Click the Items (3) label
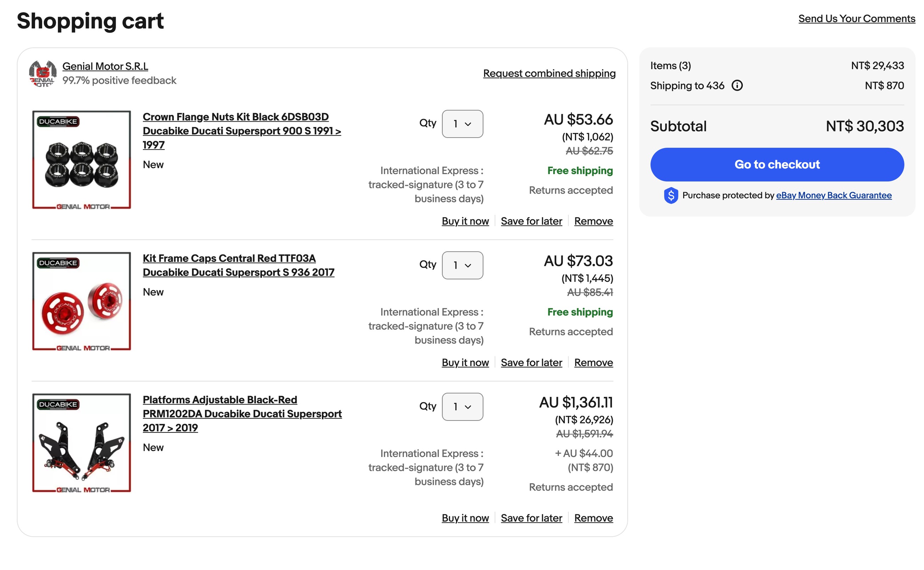The width and height of the screenshot is (924, 570). point(670,66)
